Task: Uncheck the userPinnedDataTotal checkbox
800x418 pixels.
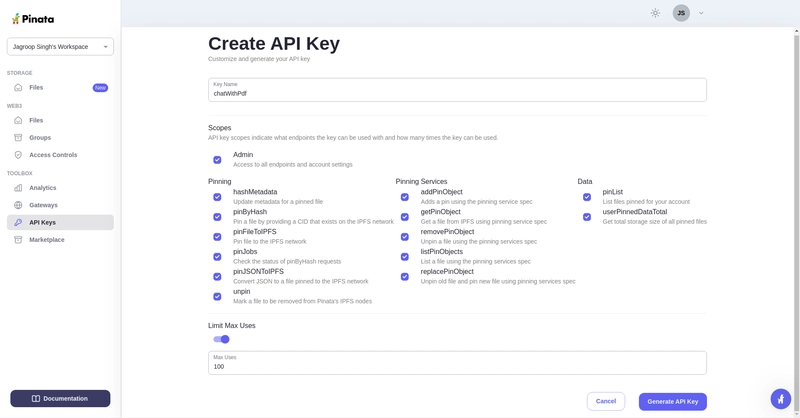Action: 587,217
